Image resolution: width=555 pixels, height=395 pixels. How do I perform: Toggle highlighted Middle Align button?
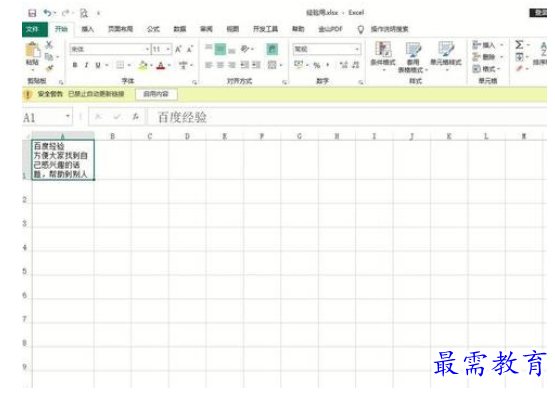[x=220, y=49]
